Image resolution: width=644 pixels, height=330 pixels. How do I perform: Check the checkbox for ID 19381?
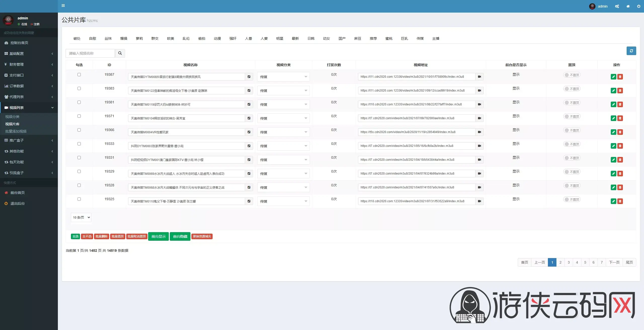click(79, 102)
